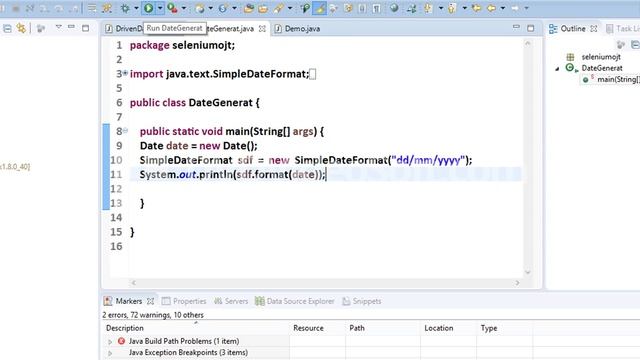Click the New Server wizard icon
The width and height of the screenshot is (640, 360).
[223, 8]
